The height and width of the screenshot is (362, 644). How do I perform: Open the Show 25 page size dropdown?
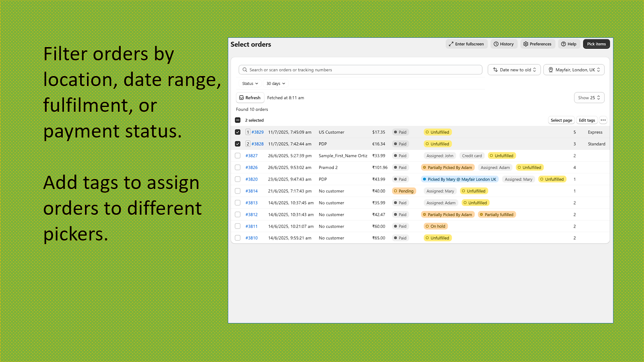pos(589,98)
